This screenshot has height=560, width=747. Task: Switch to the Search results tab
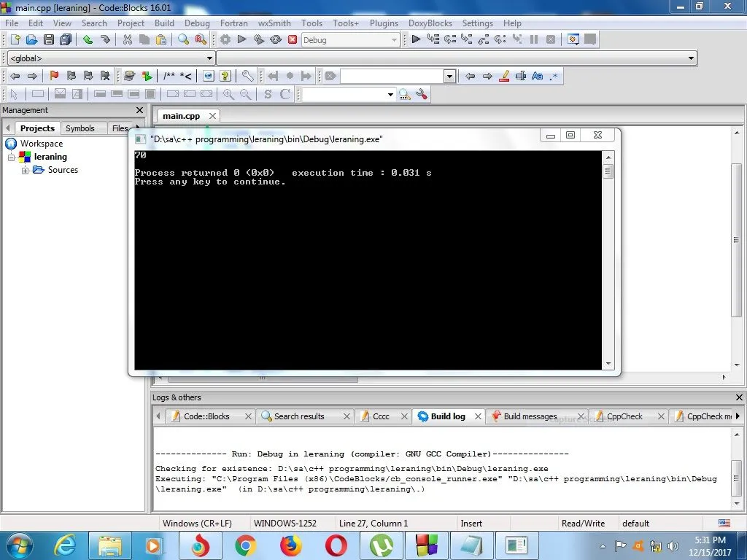coord(299,416)
